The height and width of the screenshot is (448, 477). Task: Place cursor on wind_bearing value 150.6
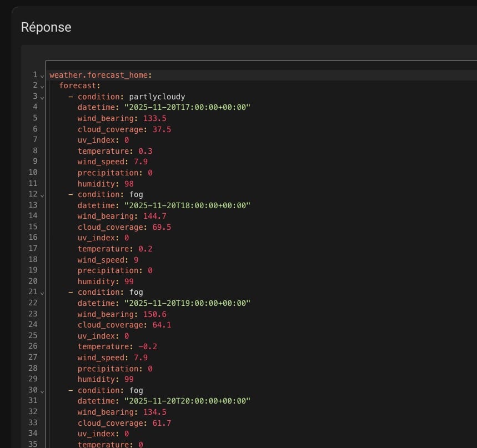154,314
